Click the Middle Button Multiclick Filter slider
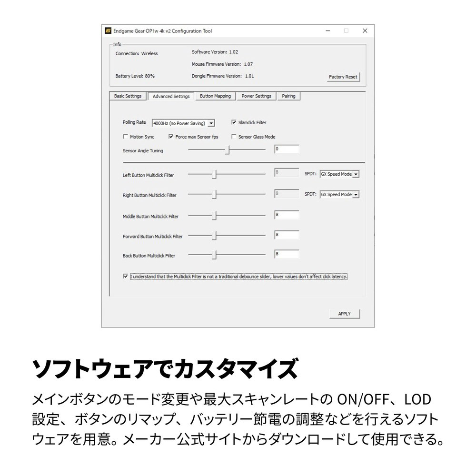Image resolution: width=476 pixels, height=476 pixels. point(214,216)
